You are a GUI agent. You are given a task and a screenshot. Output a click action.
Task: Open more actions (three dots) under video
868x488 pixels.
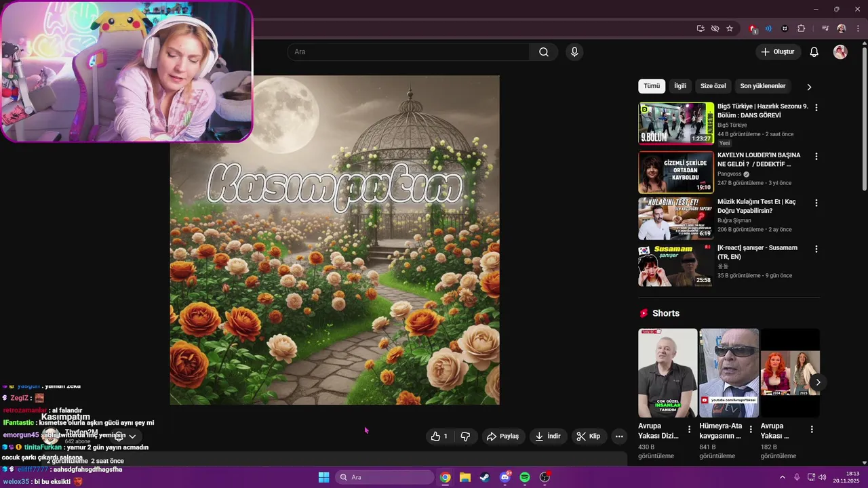(619, 436)
